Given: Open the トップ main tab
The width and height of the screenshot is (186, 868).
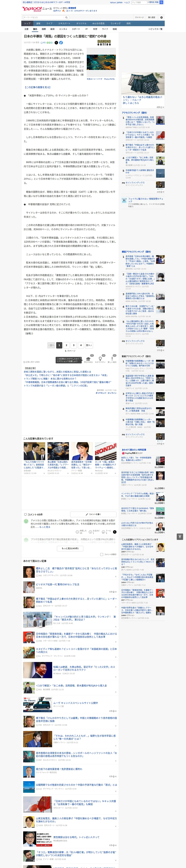Looking at the screenshot, I should pyautogui.click(x=27, y=24).
